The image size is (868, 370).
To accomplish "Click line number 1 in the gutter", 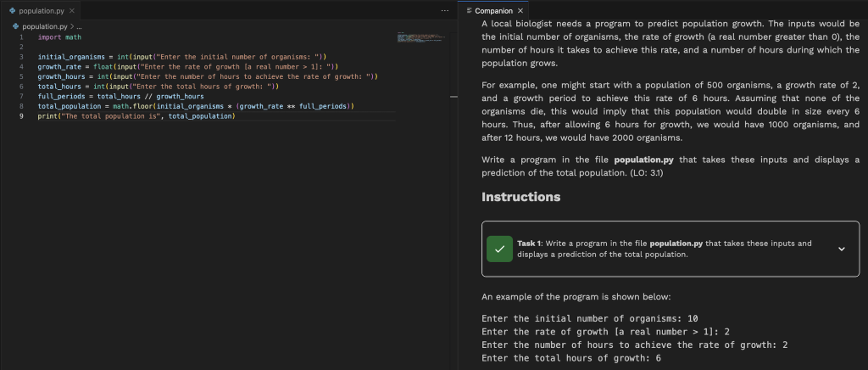I will pyautogui.click(x=21, y=37).
